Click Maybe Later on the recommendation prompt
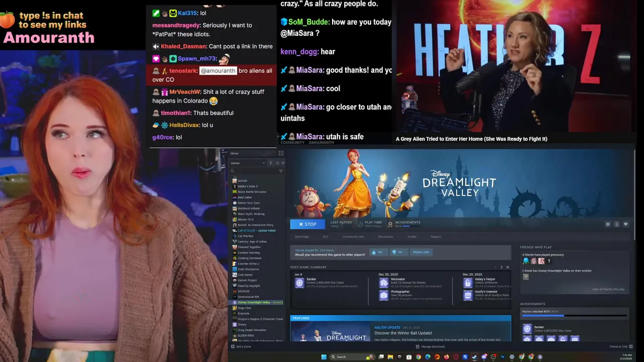This screenshot has height=362, width=644. [421, 252]
